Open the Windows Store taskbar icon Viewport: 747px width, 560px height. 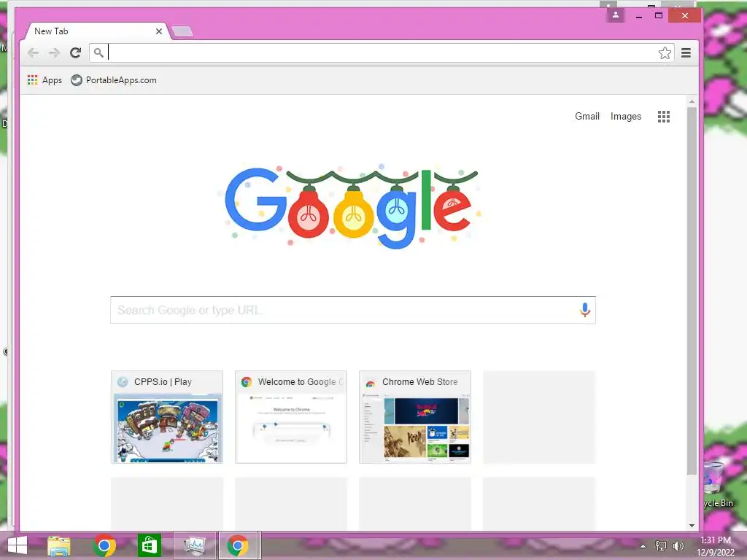pyautogui.click(x=149, y=545)
